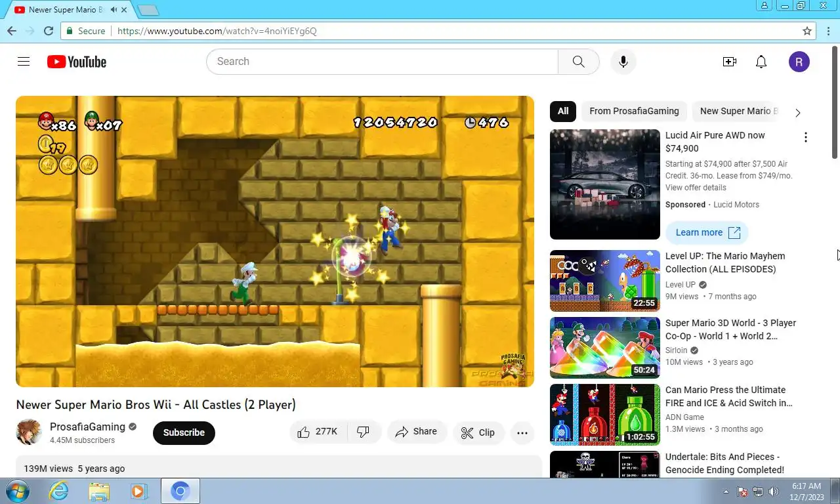Mute the tab audio speaker icon

pos(114,10)
